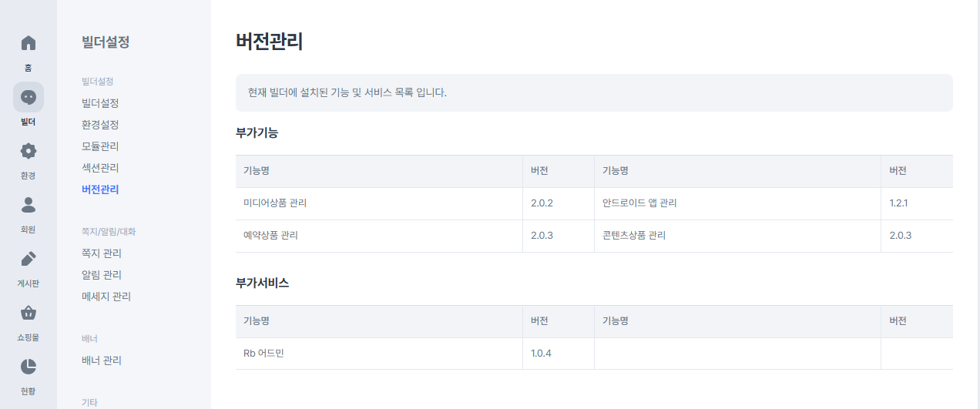Click the 게시판 pencil icon
The image size is (980, 409).
pyautogui.click(x=29, y=259)
